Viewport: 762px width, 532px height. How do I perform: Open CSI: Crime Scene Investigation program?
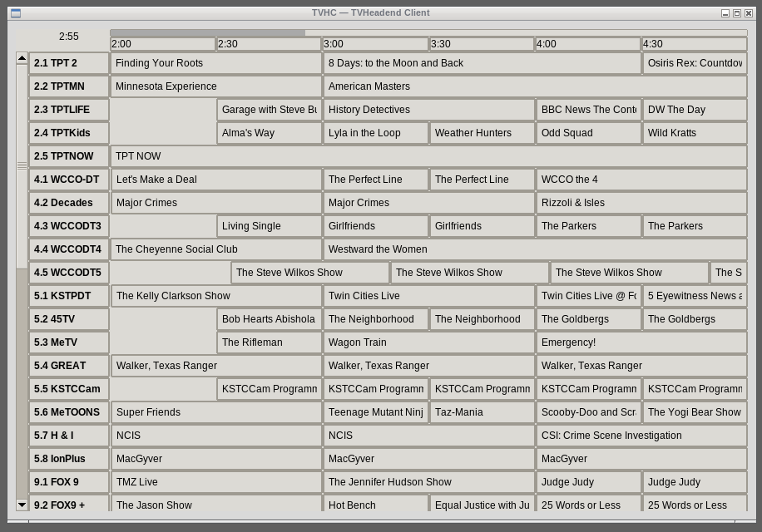[641, 436]
